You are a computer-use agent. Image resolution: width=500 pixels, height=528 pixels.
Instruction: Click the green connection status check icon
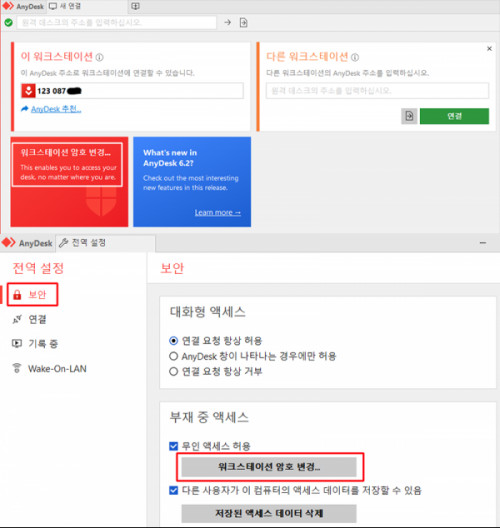9,23
